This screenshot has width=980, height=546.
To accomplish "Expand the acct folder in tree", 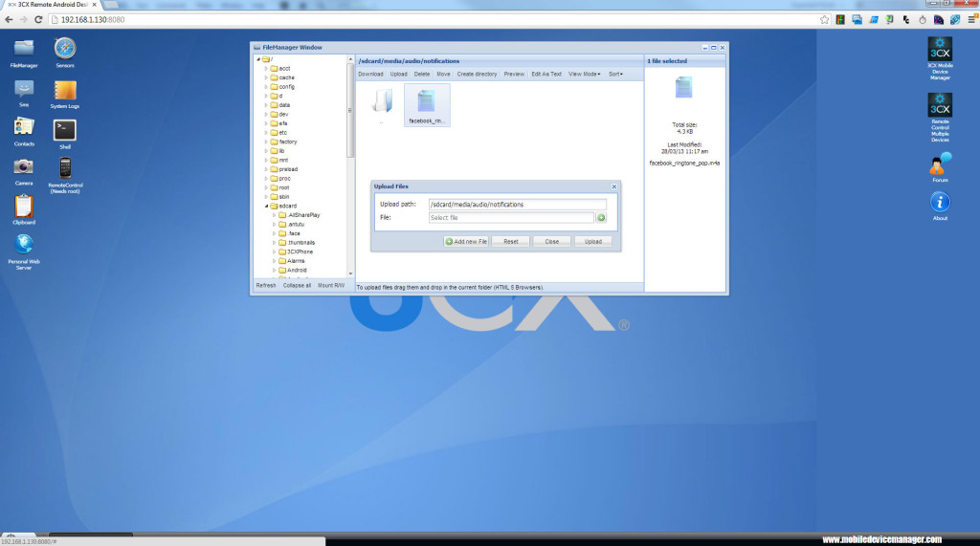I will click(266, 69).
